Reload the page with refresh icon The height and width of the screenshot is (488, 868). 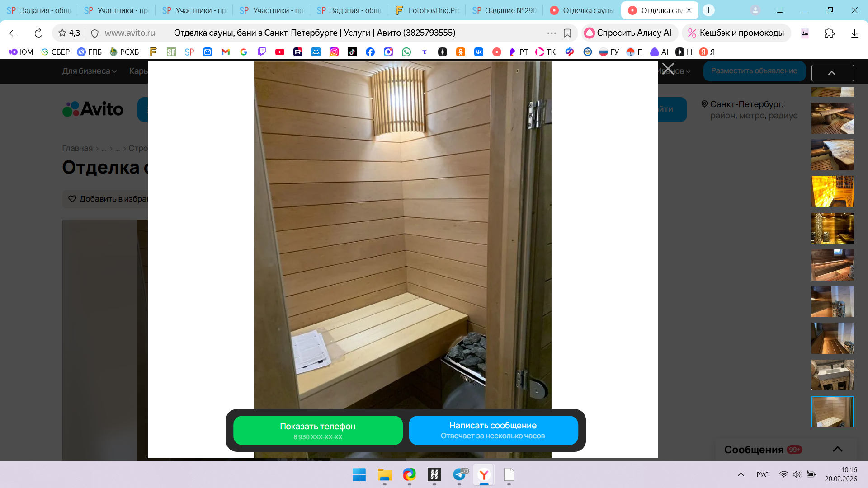click(x=38, y=33)
